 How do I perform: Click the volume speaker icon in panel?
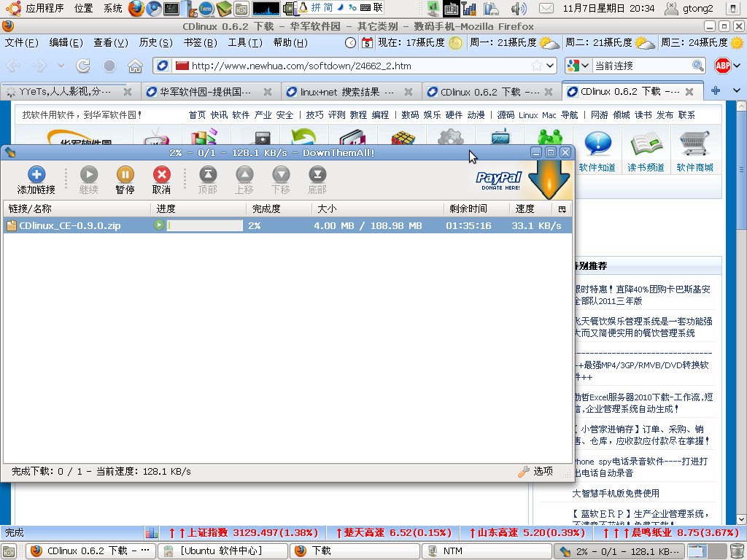[519, 8]
